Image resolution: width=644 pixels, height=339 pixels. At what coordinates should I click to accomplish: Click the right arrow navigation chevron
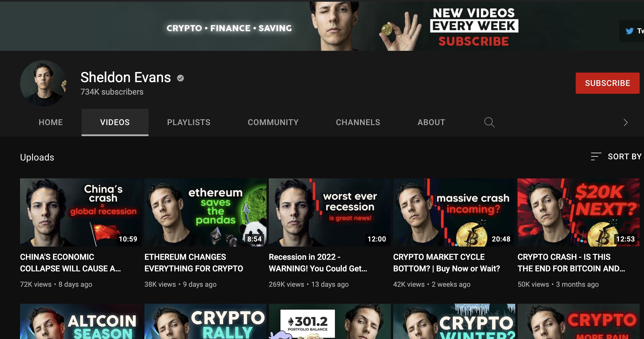coord(625,122)
